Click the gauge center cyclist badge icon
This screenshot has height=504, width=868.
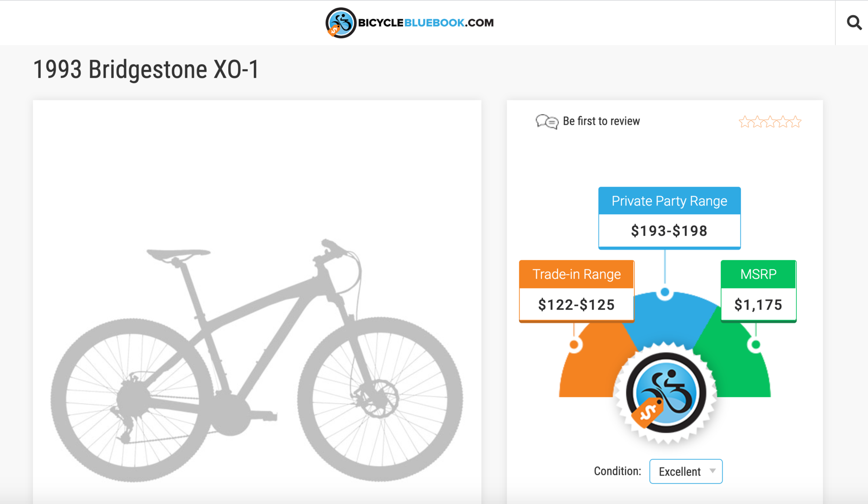pos(666,393)
